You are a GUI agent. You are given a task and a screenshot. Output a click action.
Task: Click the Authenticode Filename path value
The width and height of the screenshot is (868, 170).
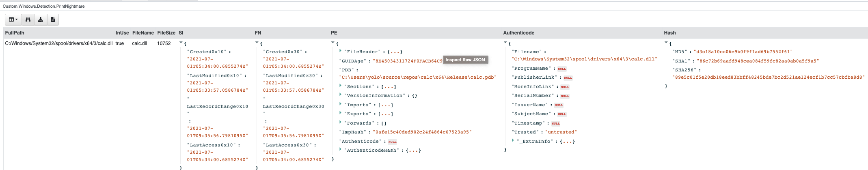[584, 59]
